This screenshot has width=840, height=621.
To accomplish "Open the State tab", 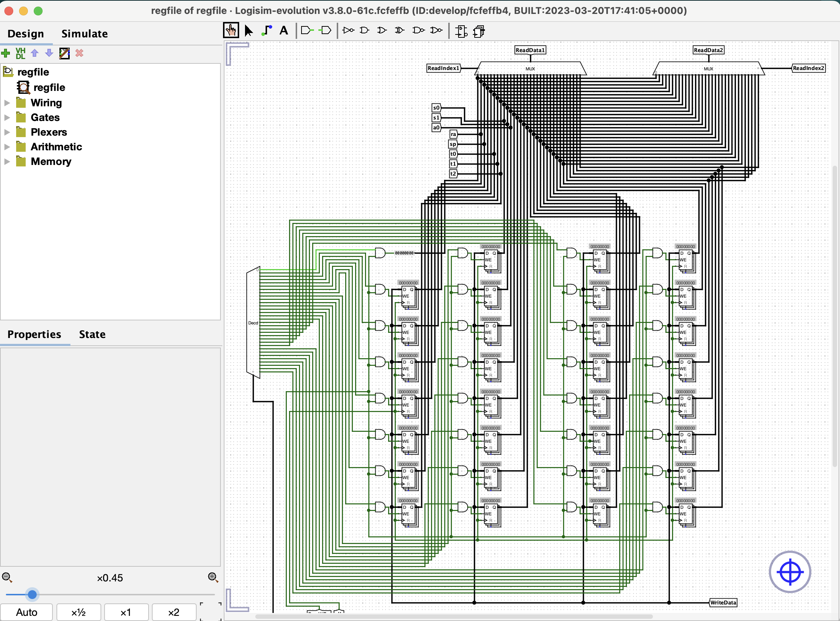I will pyautogui.click(x=92, y=334).
